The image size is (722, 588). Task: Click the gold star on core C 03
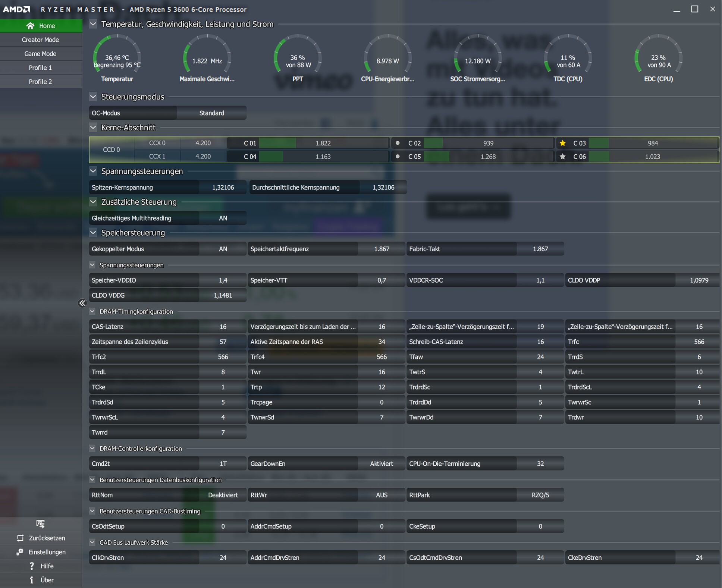563,143
